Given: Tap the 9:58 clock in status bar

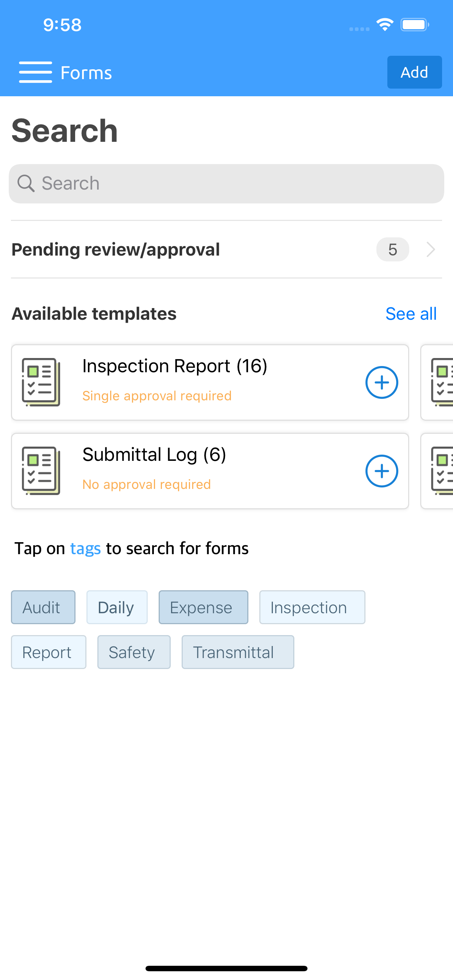Looking at the screenshot, I should click(62, 25).
